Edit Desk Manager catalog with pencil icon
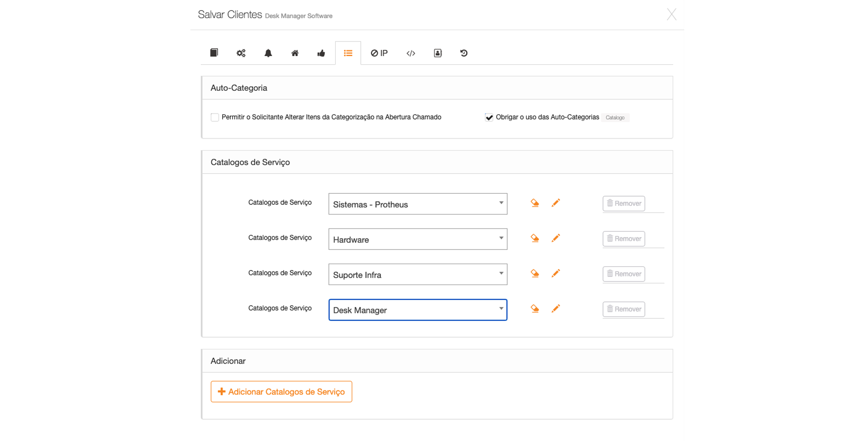 [556, 309]
